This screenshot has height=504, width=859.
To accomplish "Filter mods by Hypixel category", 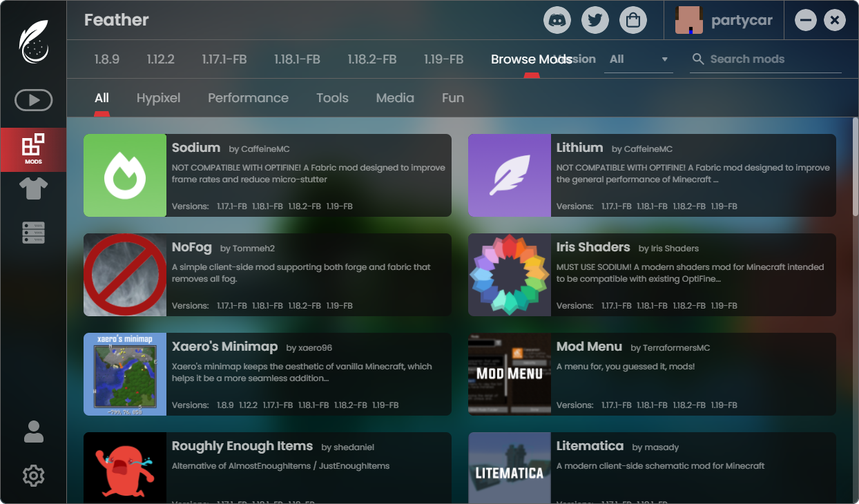I will [158, 98].
